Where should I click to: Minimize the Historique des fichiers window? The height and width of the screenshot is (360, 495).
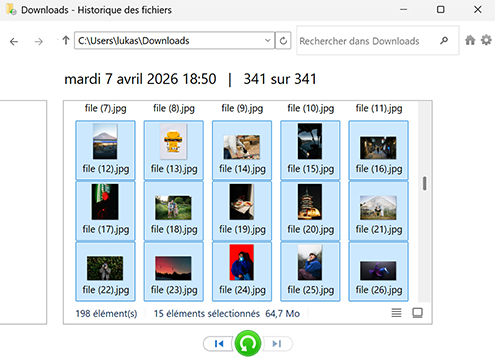(x=403, y=9)
